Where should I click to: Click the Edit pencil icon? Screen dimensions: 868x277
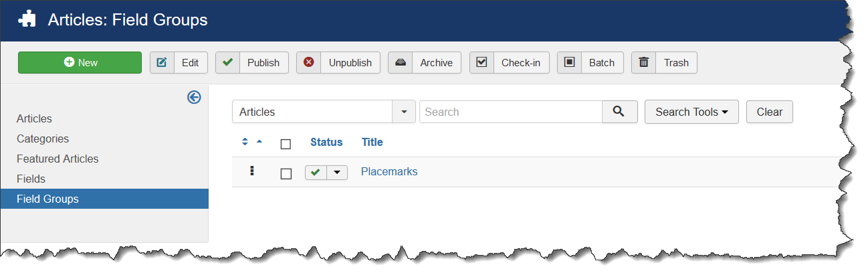[x=162, y=63]
